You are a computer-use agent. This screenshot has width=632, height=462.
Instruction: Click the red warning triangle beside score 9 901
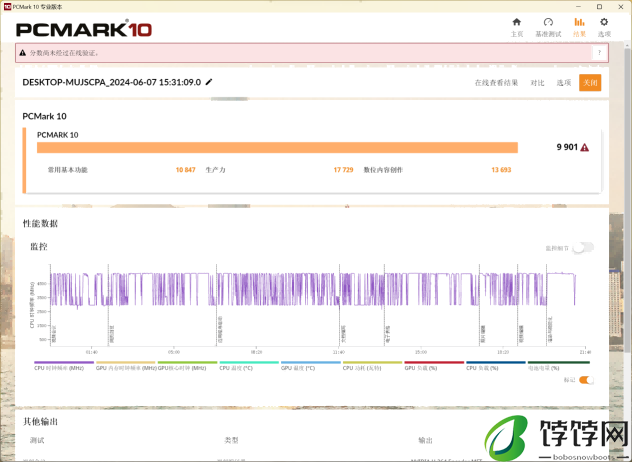[584, 148]
